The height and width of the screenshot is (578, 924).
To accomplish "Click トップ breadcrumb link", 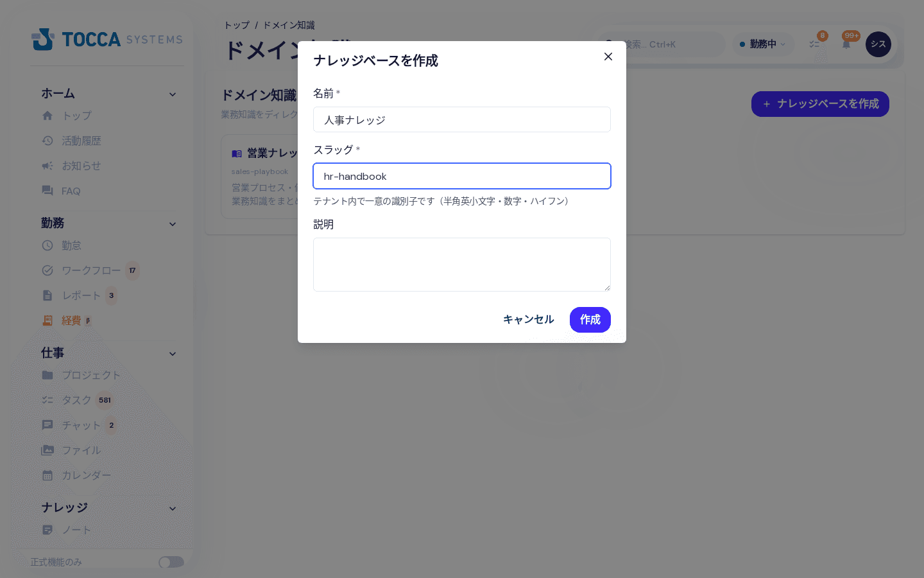I will click(237, 25).
